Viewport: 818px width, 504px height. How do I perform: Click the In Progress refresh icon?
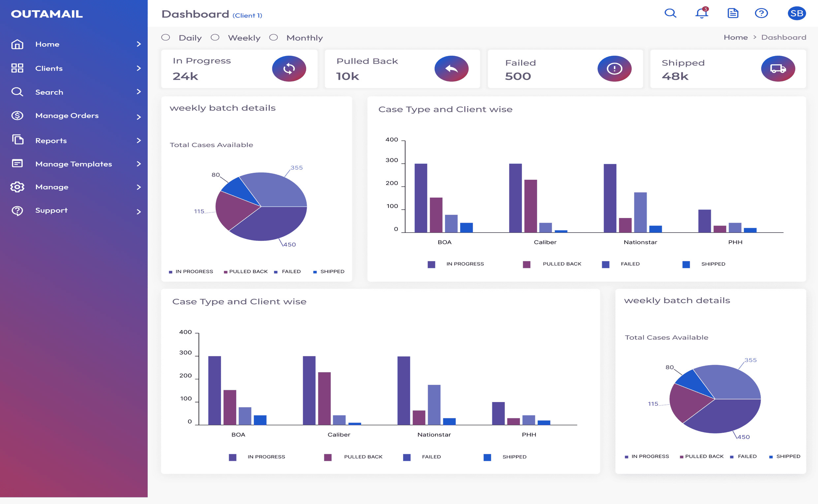[289, 69]
